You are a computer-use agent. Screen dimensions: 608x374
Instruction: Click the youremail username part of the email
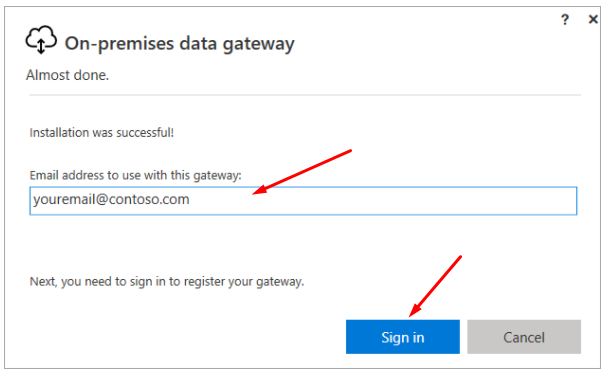pyautogui.click(x=64, y=200)
